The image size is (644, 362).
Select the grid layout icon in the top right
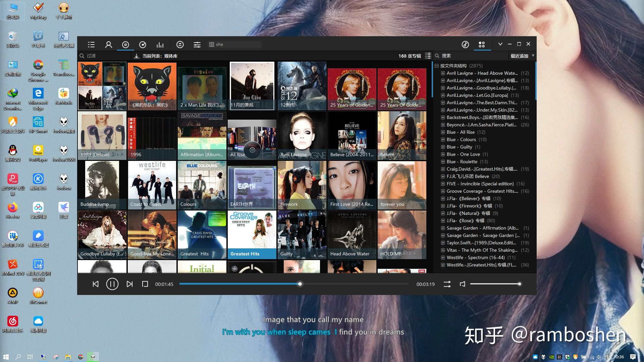482,44
